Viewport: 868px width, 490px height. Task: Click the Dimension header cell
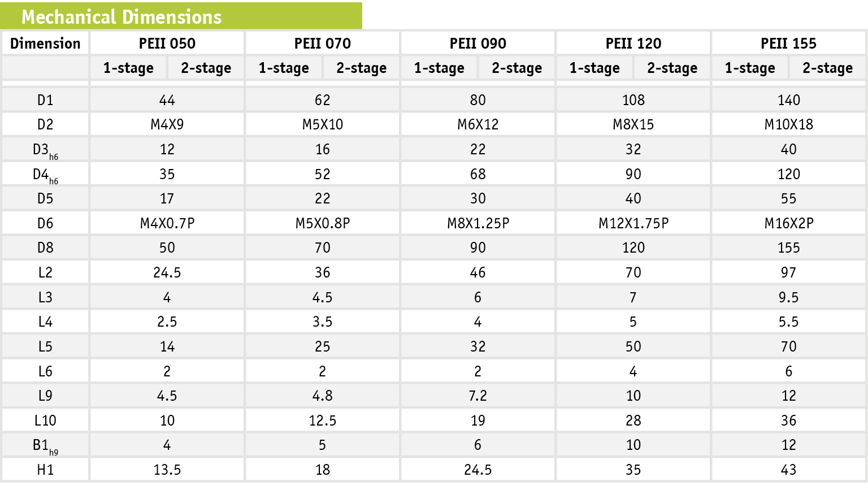click(x=45, y=44)
